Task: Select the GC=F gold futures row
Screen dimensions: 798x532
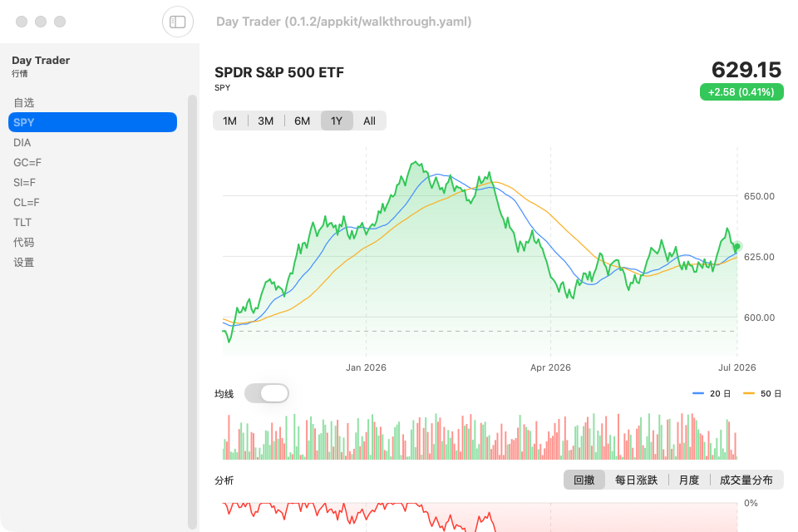Action: [92, 162]
